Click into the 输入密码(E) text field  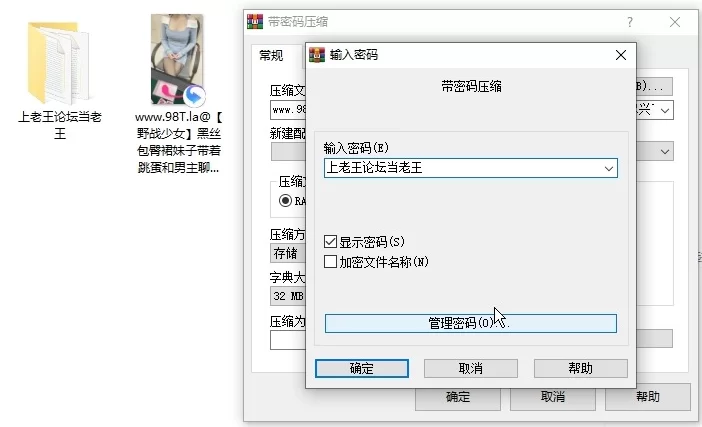point(463,168)
